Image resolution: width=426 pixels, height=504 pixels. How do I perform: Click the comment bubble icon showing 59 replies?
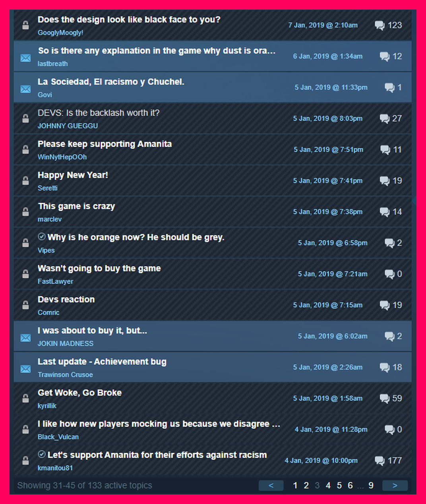point(384,399)
